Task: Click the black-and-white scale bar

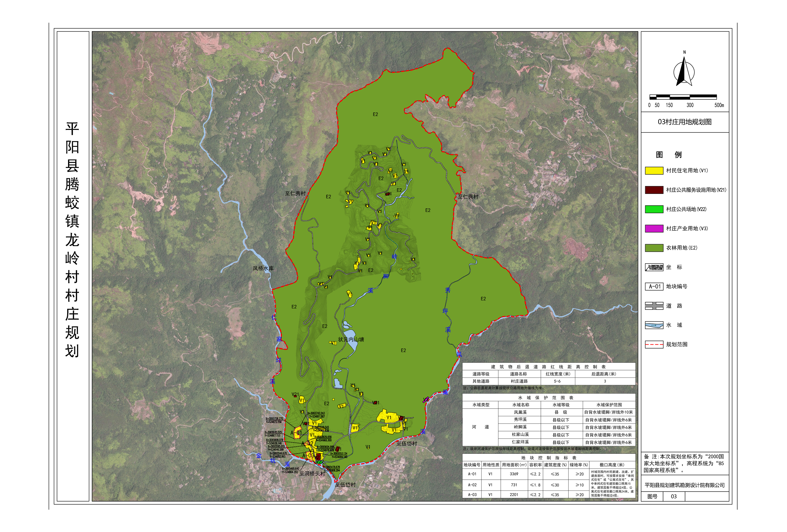Action: 683,97
